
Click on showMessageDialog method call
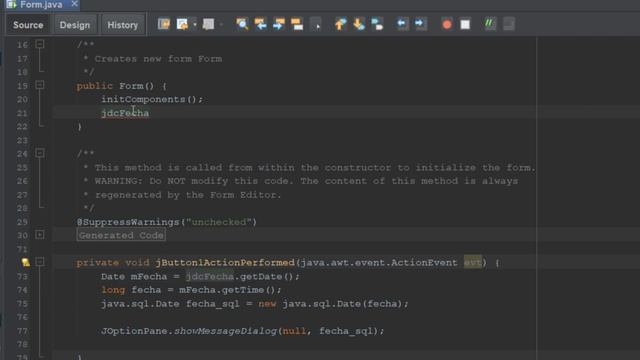click(x=225, y=331)
